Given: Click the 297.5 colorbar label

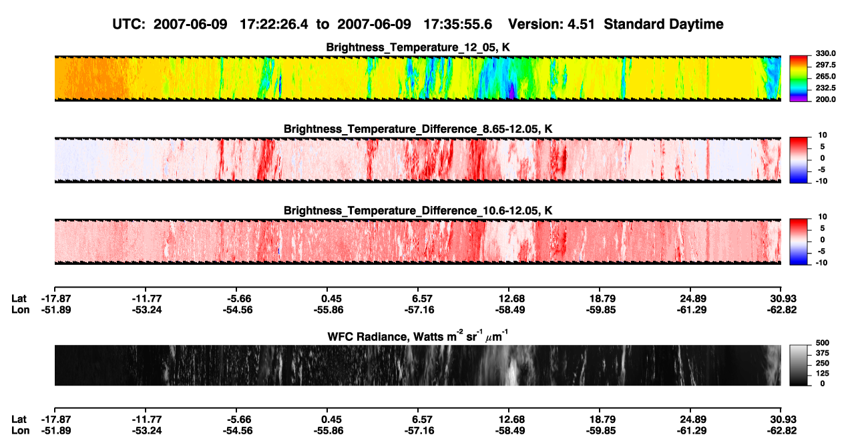Looking at the screenshot, I should point(825,65).
